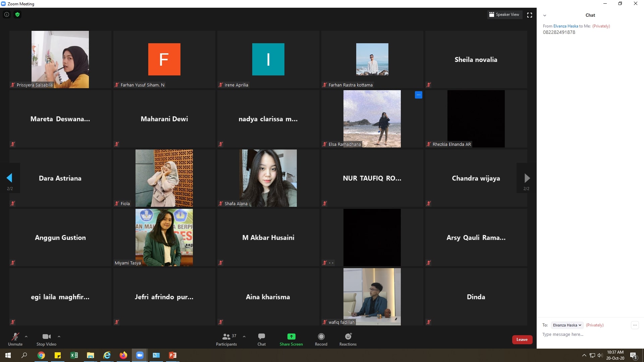Open the Participants panel
644x362 pixels.
tap(226, 339)
